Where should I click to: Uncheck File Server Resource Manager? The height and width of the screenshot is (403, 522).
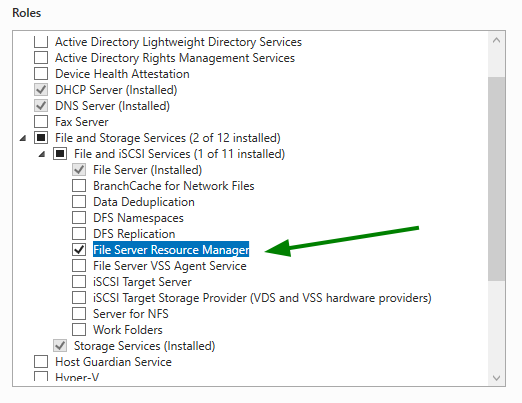pos(79,250)
